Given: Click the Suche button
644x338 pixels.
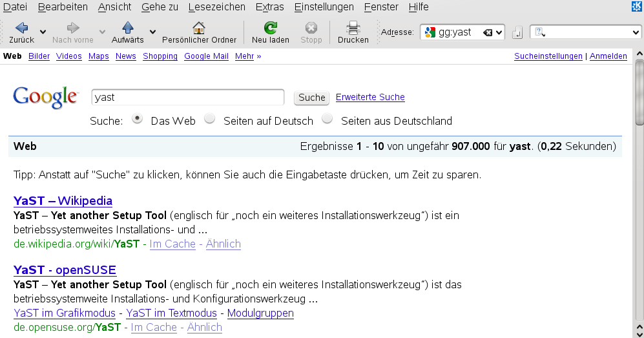Looking at the screenshot, I should click(312, 98).
